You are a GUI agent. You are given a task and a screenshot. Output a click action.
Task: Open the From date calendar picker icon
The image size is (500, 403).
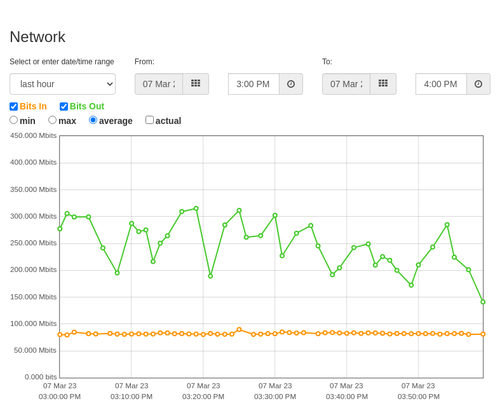(x=196, y=84)
